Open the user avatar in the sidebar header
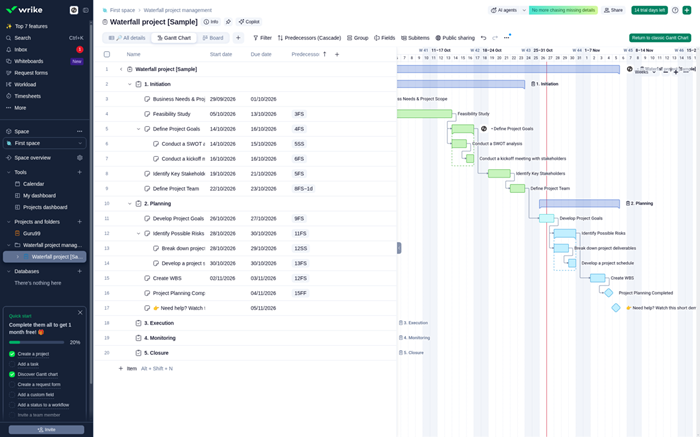The image size is (700, 437). click(74, 10)
